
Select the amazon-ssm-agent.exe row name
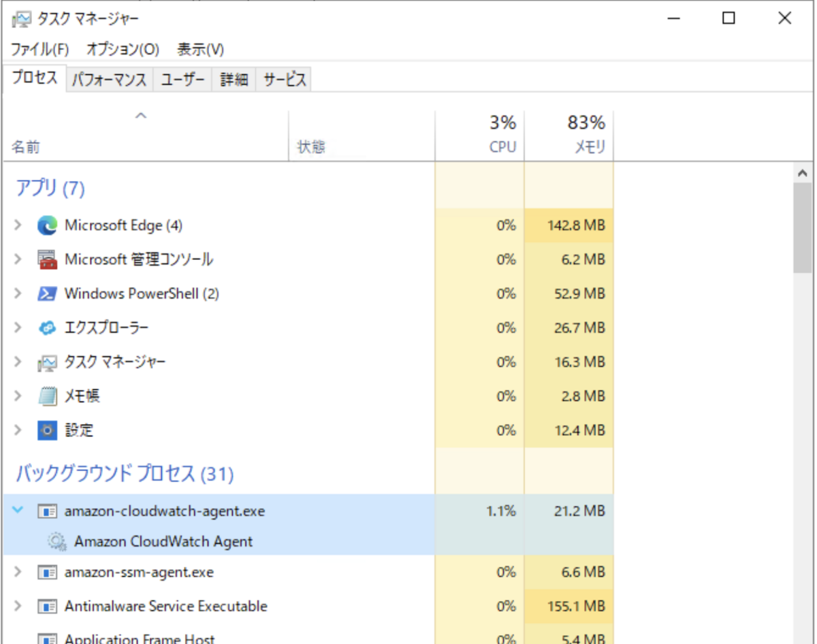coord(139,573)
